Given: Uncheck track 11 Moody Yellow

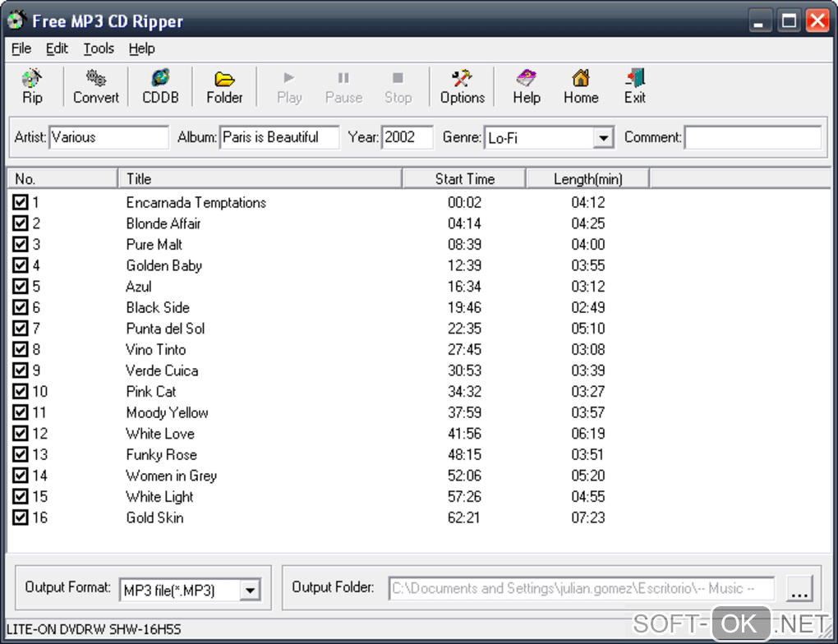Looking at the screenshot, I should click(21, 412).
